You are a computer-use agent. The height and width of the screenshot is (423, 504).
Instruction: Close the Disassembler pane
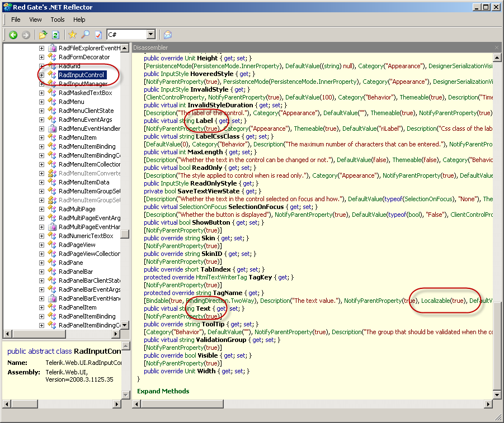(x=497, y=48)
